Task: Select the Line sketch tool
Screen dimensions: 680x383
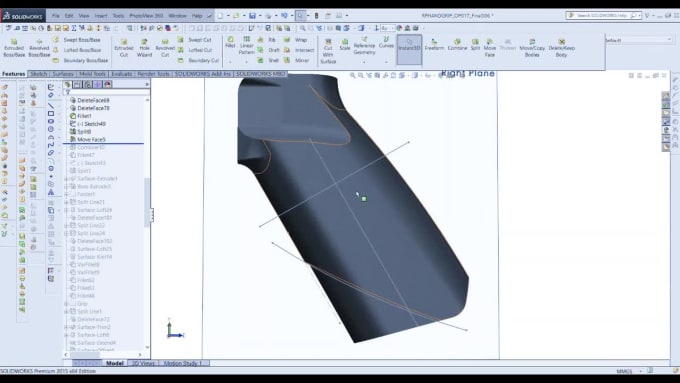Action: 51,105
